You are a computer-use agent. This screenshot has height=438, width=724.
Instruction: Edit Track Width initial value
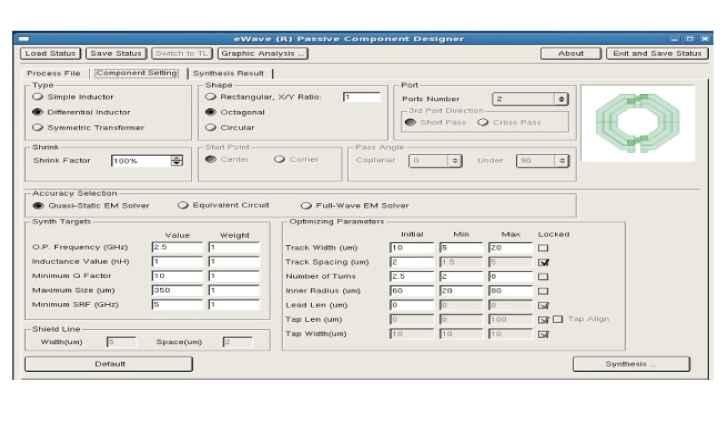coord(412,248)
